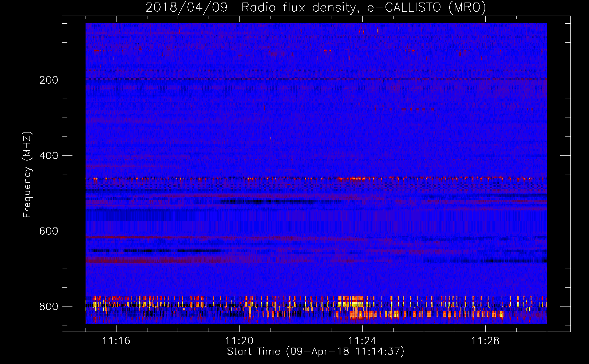Click the "11:20" time tick label
Image resolution: width=589 pixels, height=364 pixels.
point(239,341)
